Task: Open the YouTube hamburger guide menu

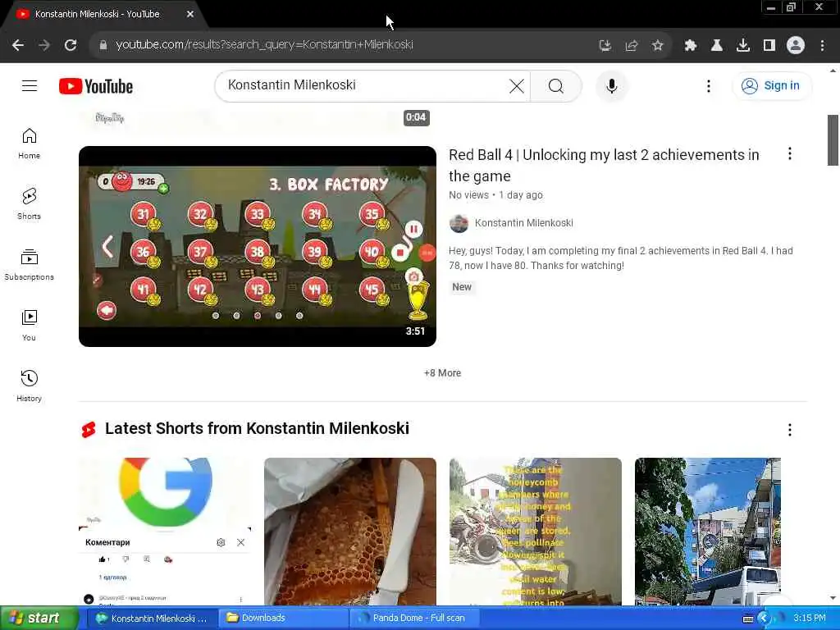Action: (x=30, y=85)
